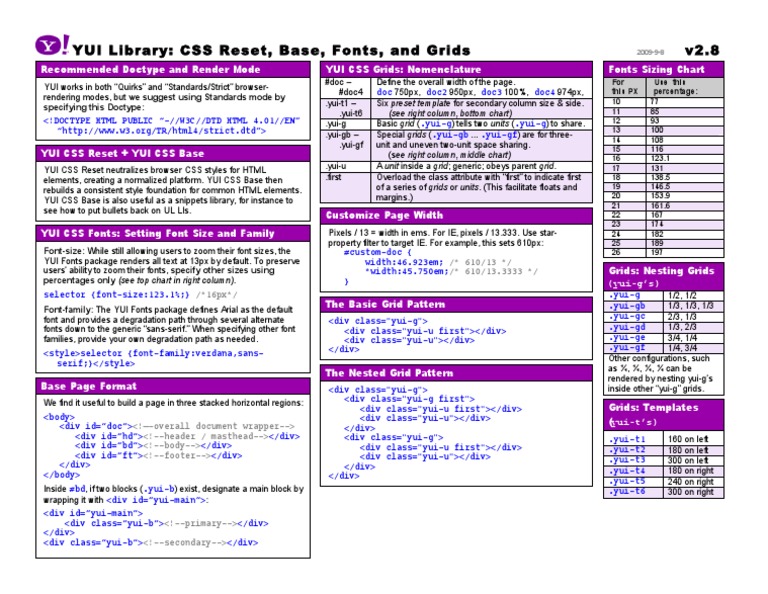Click the 'YUI CSS Grids: Nomenclature' heading

pos(403,70)
